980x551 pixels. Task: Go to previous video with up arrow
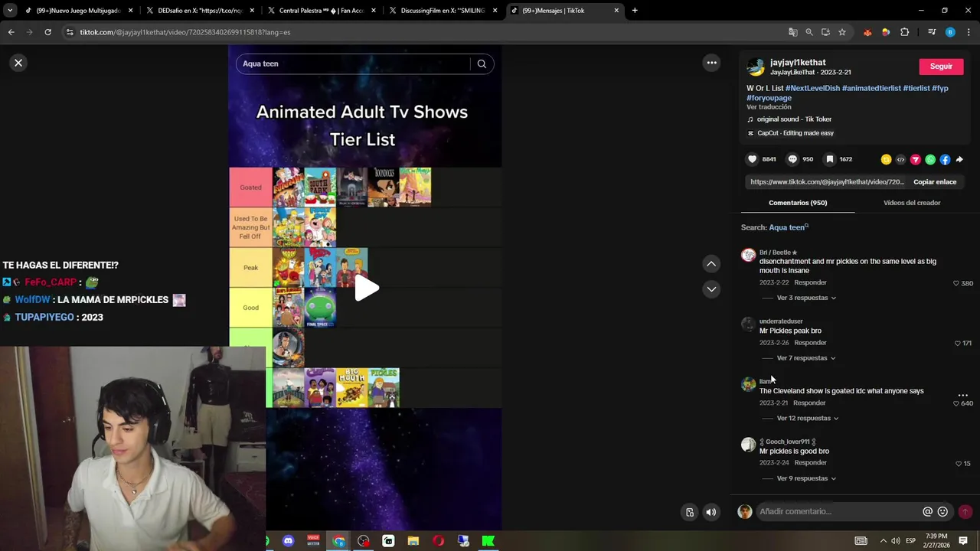coord(711,263)
